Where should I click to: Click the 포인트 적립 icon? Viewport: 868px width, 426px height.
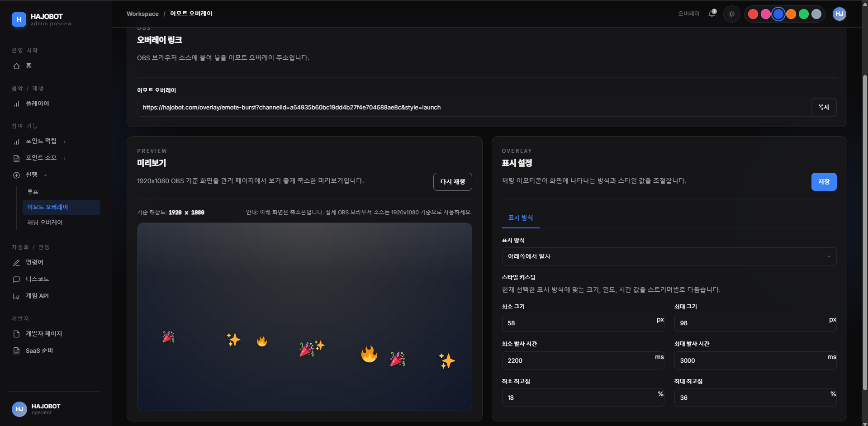tap(17, 142)
